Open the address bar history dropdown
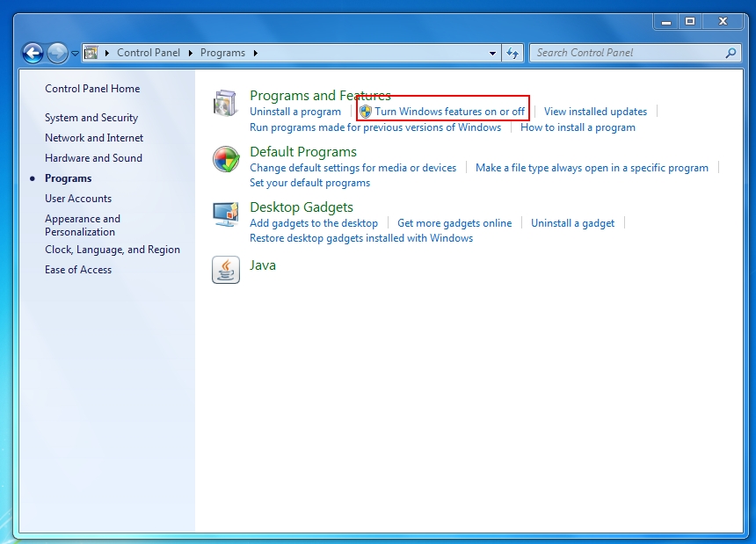Screen dimensions: 756x544 492,53
